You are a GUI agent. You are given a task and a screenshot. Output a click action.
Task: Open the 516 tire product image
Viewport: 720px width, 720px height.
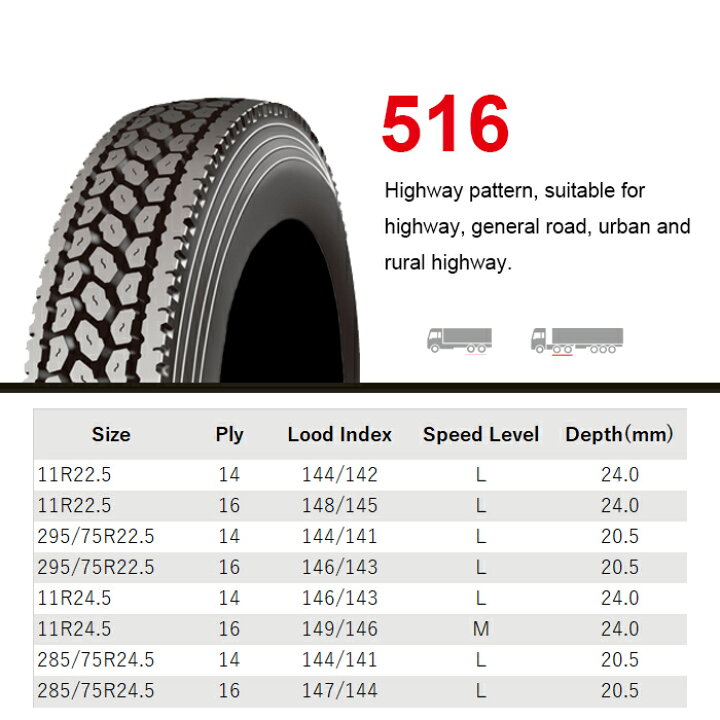point(193,240)
